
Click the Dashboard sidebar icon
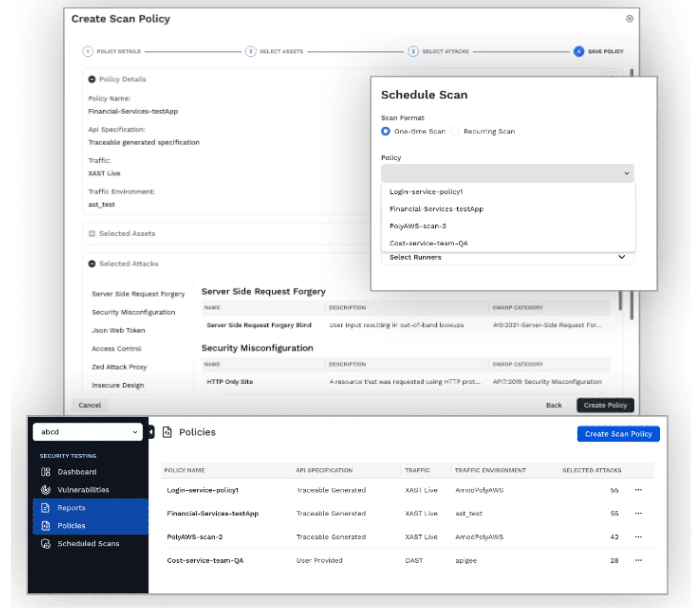click(46, 472)
